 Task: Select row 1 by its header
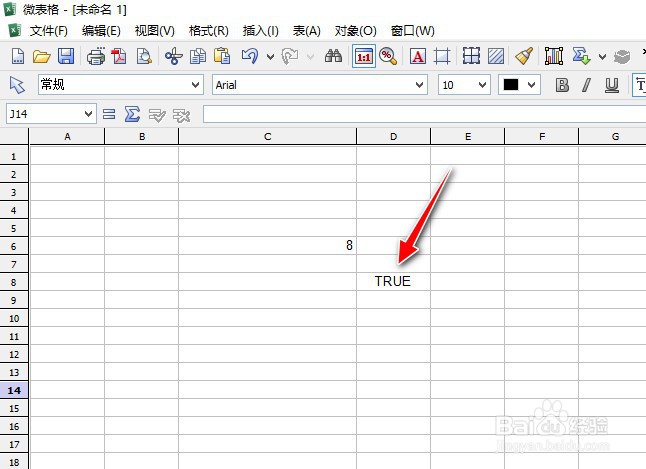14,156
